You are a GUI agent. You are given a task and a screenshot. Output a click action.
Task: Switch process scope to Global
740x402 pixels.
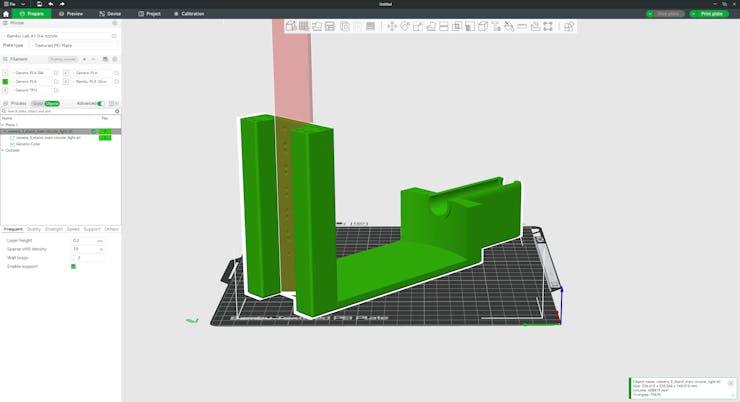[x=37, y=103]
